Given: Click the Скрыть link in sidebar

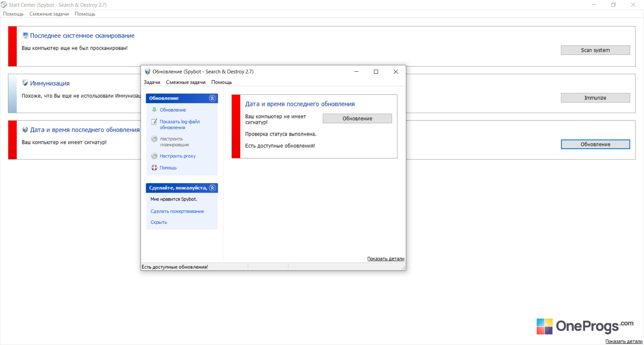Looking at the screenshot, I should tap(159, 222).
